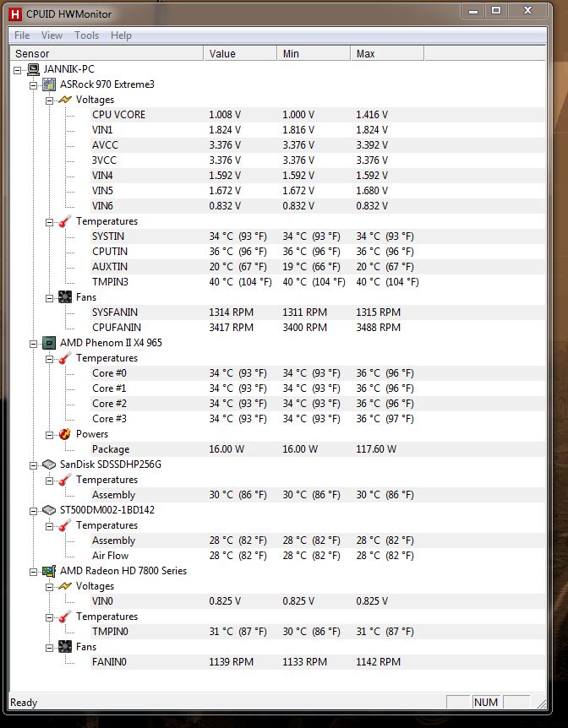Image resolution: width=568 pixels, height=728 pixels.
Task: Click the HWMonitor app icon in title bar
Action: 15,14
